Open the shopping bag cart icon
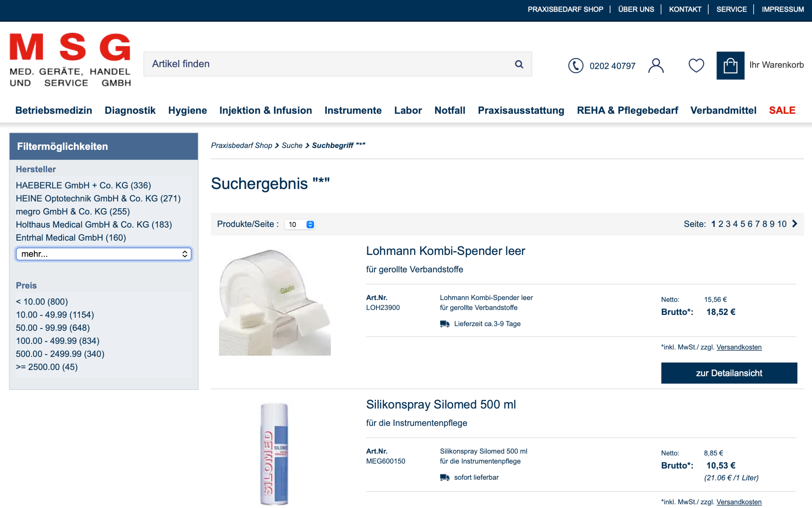812x508 pixels. [730, 65]
